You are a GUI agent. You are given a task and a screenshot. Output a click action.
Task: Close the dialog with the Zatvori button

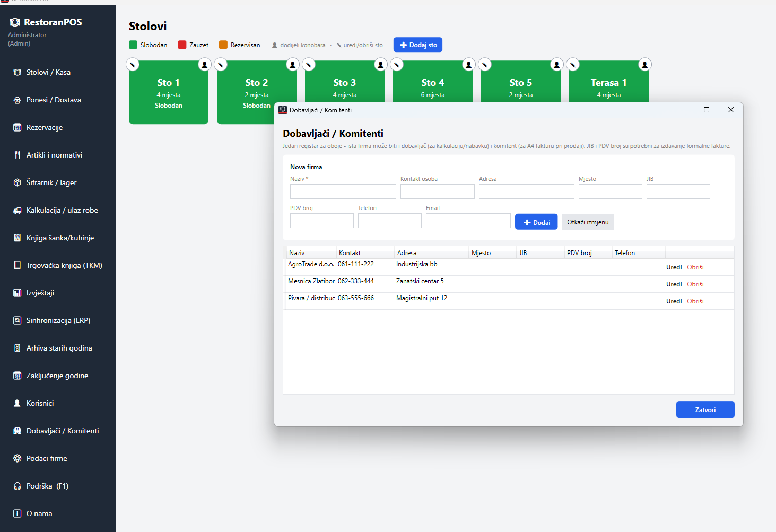coord(705,409)
